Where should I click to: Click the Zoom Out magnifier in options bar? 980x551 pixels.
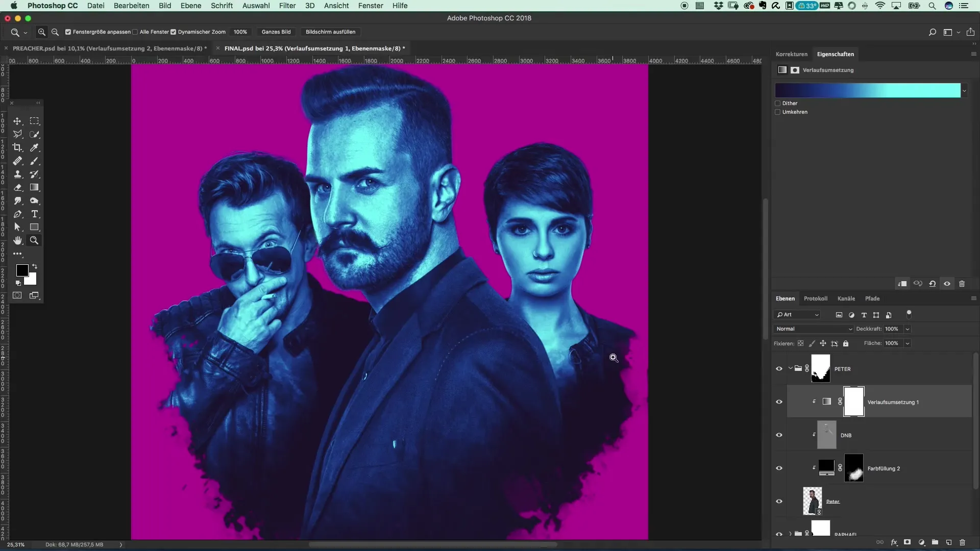55,32
